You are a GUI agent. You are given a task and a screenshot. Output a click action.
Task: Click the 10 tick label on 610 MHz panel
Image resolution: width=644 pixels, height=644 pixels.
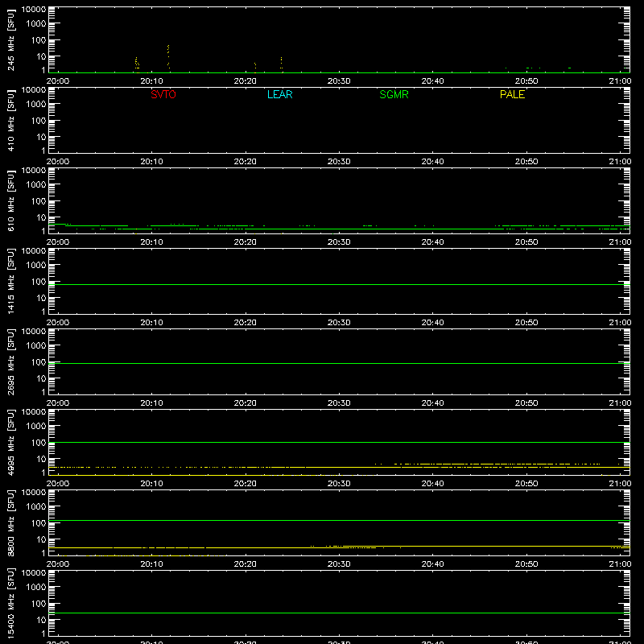click(41, 217)
